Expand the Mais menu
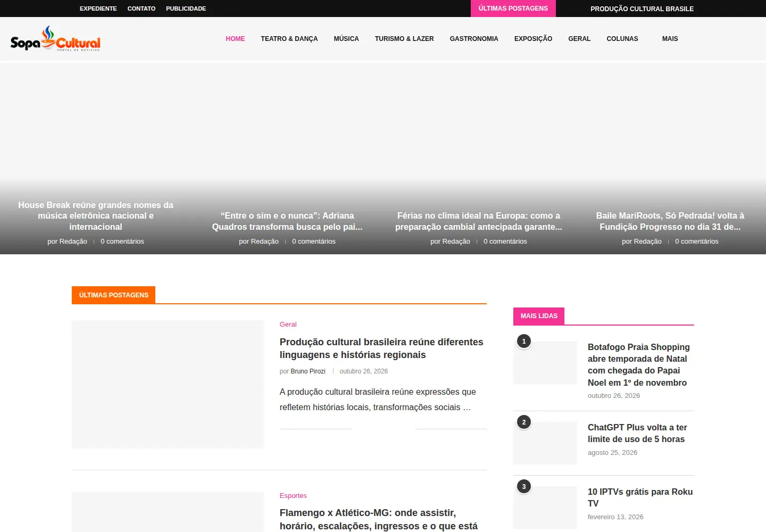 tap(670, 39)
